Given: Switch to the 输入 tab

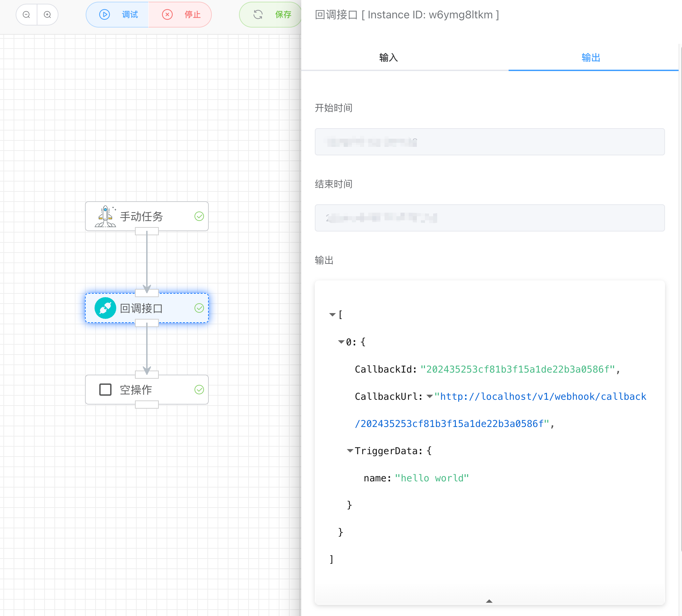Looking at the screenshot, I should point(388,57).
